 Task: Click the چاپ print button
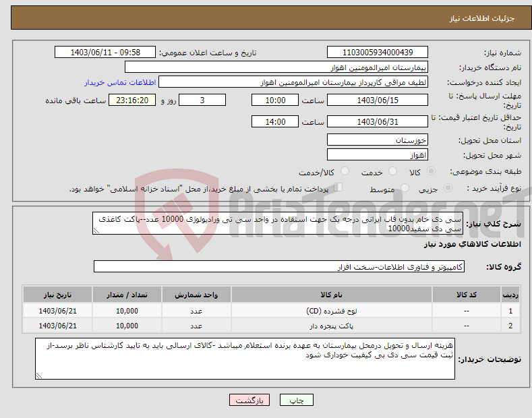[297, 400]
